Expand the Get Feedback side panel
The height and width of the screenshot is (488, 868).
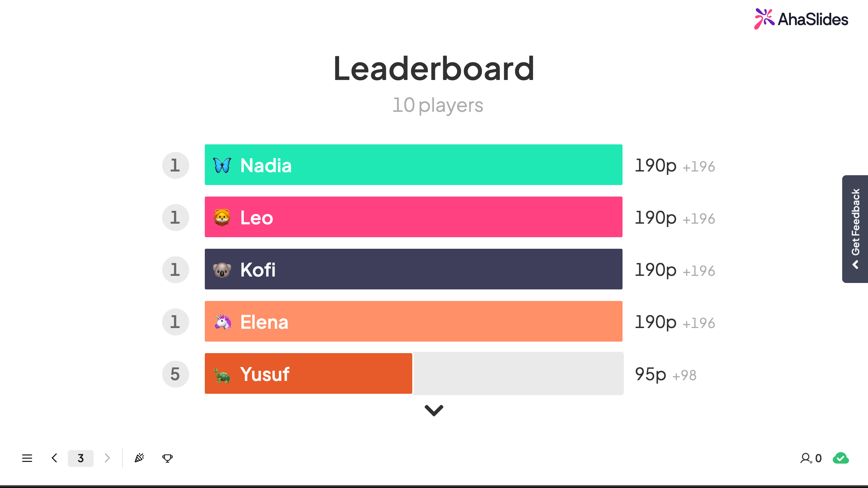pos(855,229)
